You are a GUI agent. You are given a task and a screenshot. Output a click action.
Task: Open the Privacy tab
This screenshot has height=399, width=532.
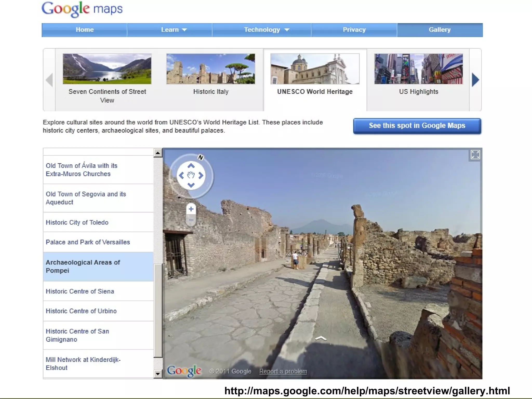[354, 30]
